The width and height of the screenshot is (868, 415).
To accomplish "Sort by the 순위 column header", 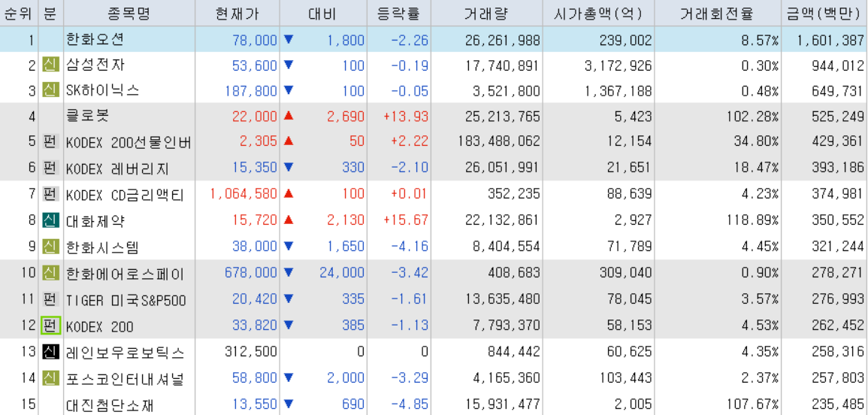I will click(x=19, y=14).
